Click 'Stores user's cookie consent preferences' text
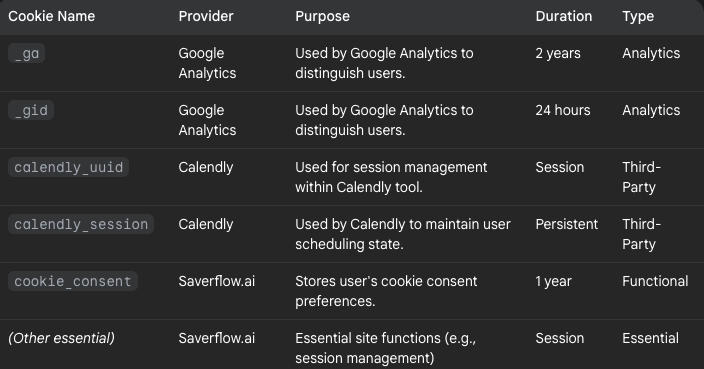Screen dimensions: 704x369 click(x=386, y=291)
